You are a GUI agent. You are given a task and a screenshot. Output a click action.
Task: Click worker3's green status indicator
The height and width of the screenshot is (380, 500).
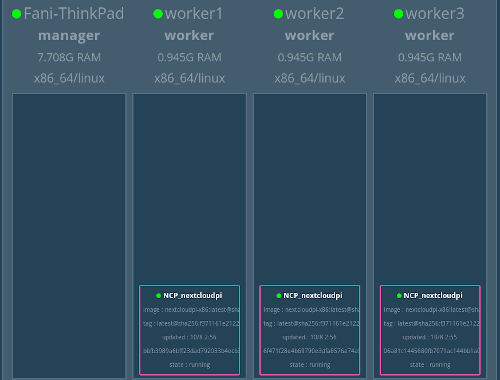399,14
